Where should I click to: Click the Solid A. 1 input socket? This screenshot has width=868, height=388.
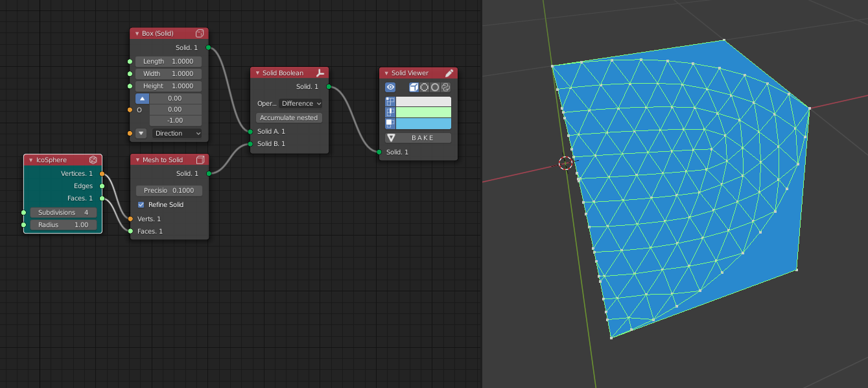250,131
